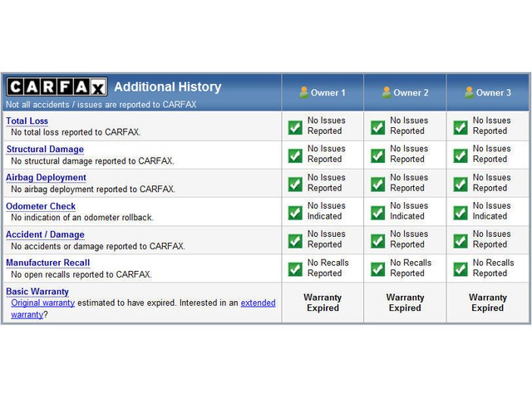Click Warranty Expired cell for Owner 2

coord(405,303)
